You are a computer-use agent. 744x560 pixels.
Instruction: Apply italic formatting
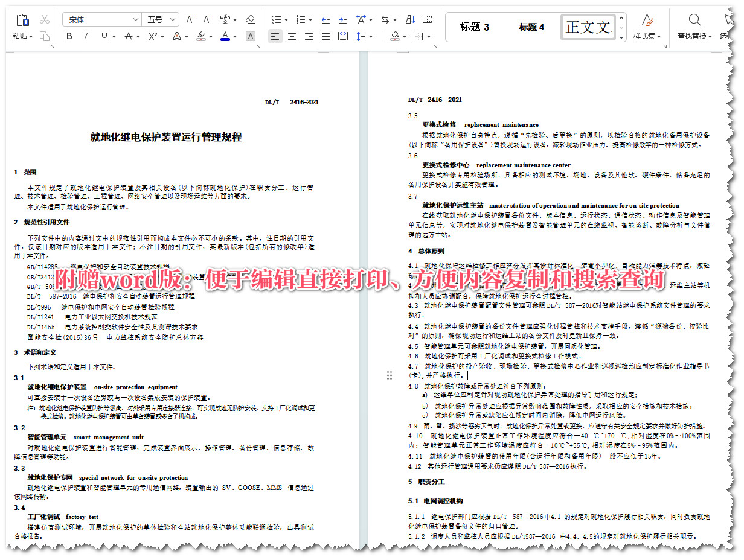pyautogui.click(x=85, y=36)
